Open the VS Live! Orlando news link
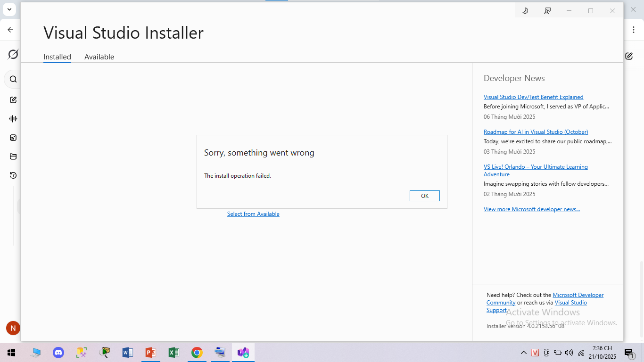Screen dimensions: 644x362 (x=536, y=167)
